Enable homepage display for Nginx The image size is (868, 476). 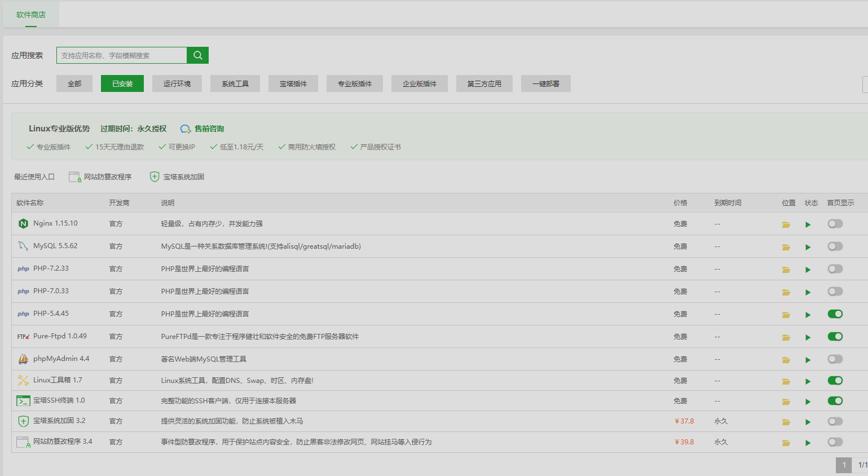835,224
